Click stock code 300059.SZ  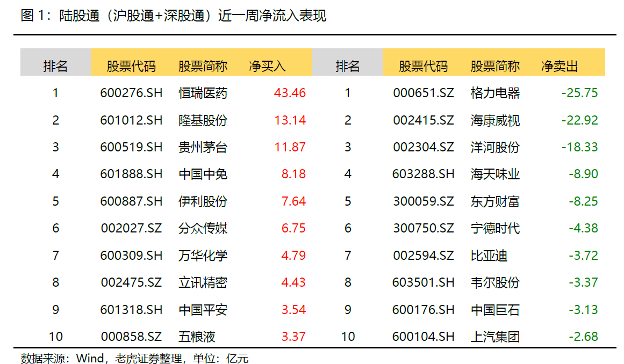click(x=424, y=201)
